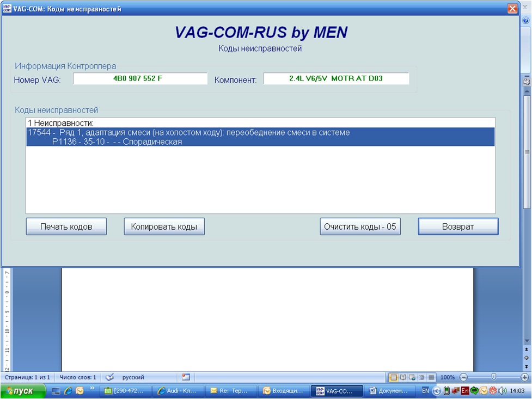
Task: Click the '1 Неисправности:' header line
Action: click(x=60, y=123)
